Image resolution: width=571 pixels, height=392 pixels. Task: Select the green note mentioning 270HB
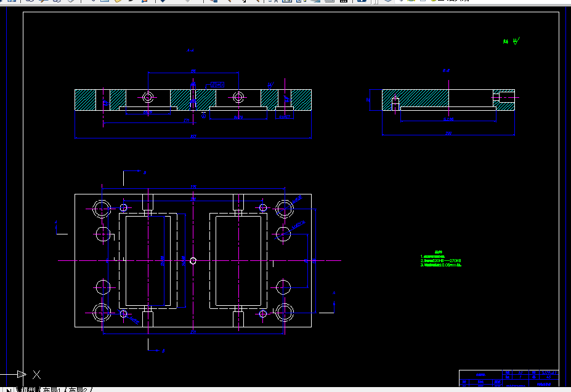440,260
